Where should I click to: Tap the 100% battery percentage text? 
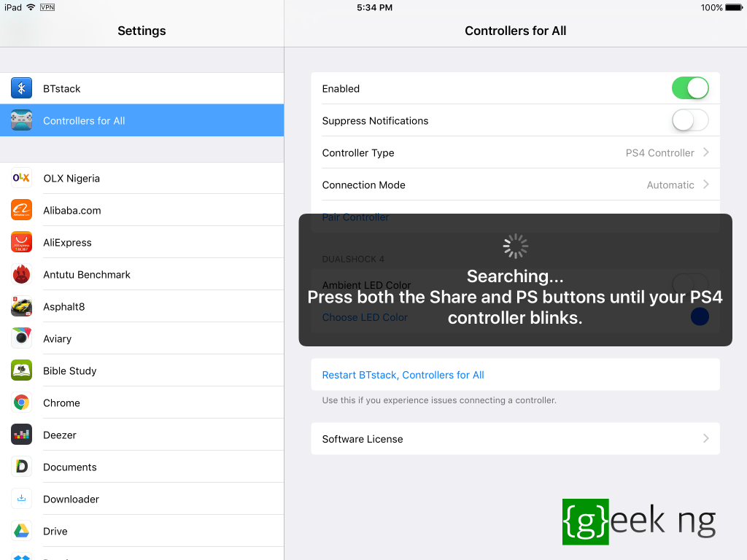coord(711,7)
